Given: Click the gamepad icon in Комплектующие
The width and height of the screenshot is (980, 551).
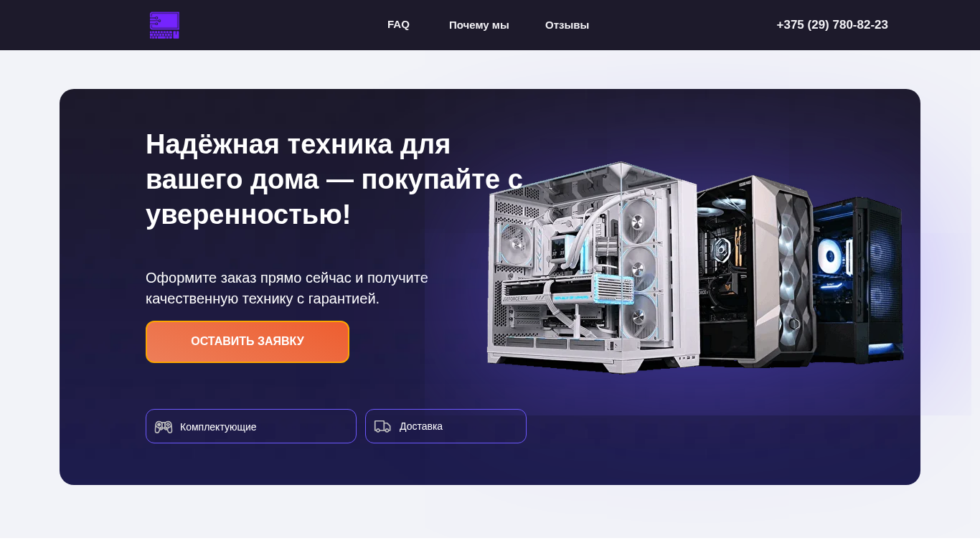Looking at the screenshot, I should tap(164, 427).
